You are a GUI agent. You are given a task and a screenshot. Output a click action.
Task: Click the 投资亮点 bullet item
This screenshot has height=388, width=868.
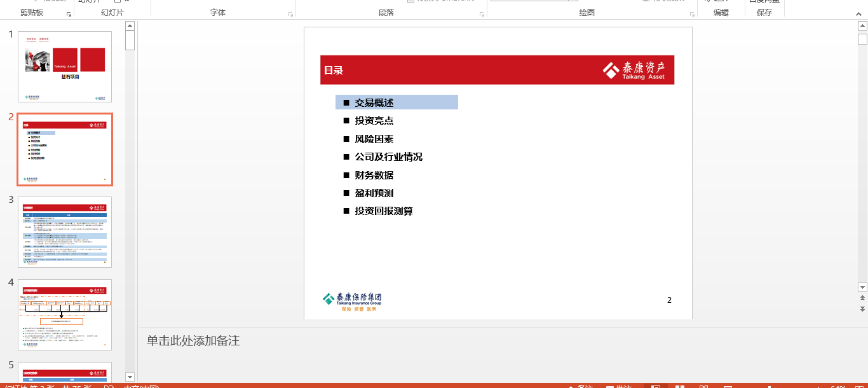[374, 121]
